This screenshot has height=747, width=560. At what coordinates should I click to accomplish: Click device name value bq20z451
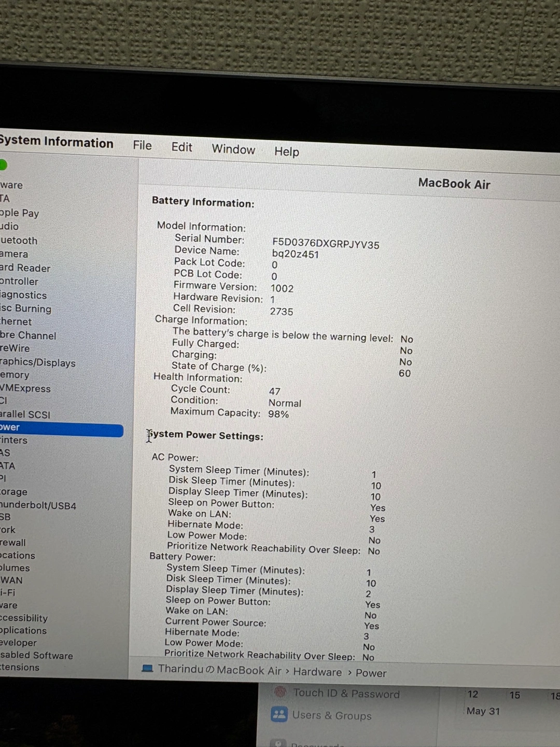pos(295,254)
